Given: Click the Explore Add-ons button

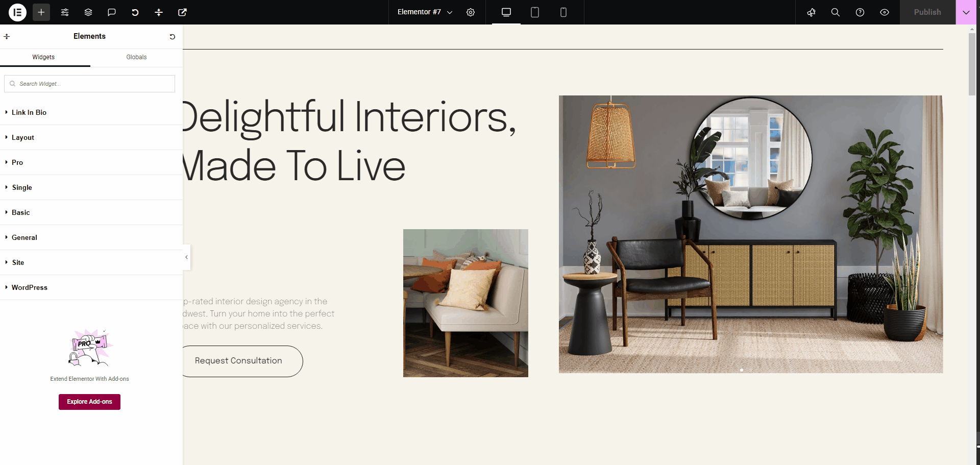Looking at the screenshot, I should pyautogui.click(x=89, y=402).
